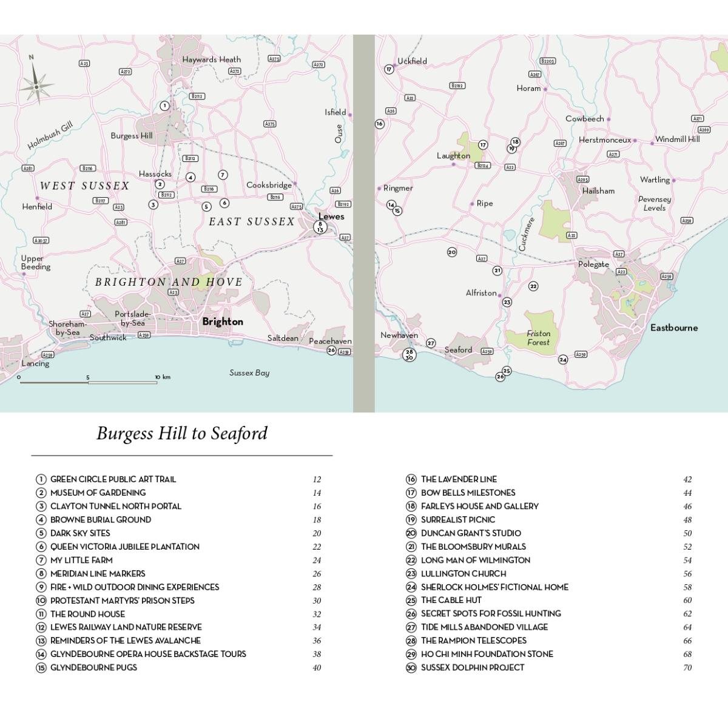
Task: Click the compass rose on the map
Action: pos(36,86)
